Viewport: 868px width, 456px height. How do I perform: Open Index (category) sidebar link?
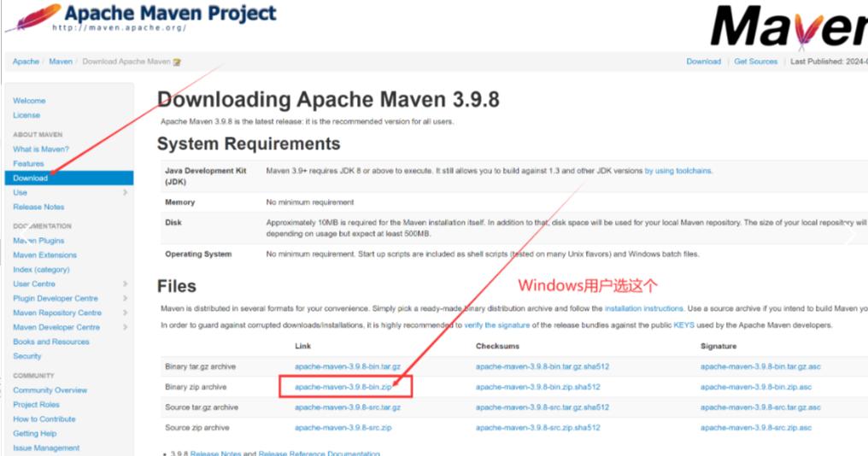tap(42, 270)
